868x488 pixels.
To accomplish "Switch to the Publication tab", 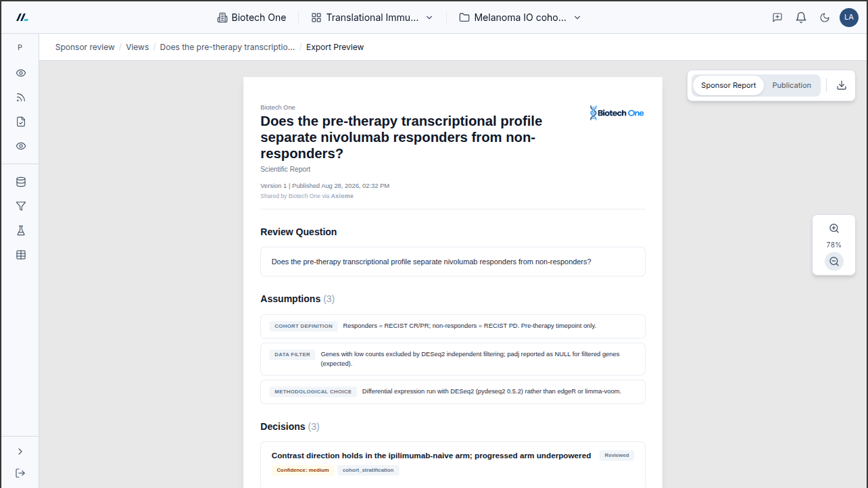I will pos(792,86).
